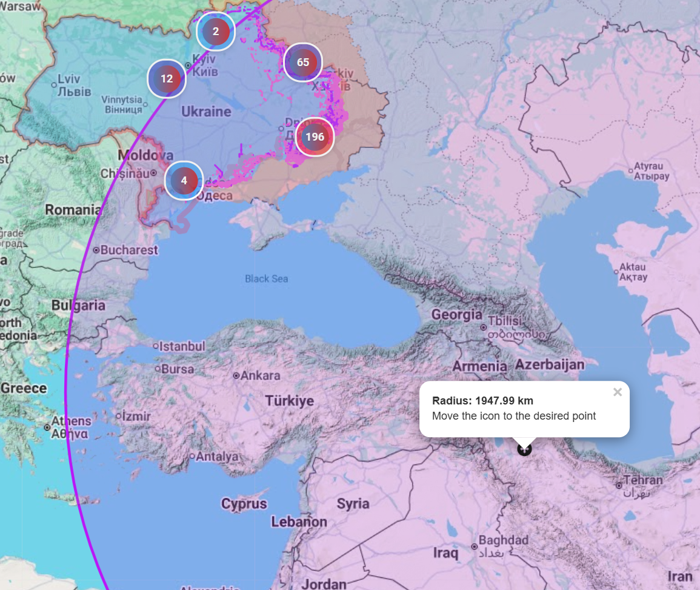Click the Radius: 1947.99 km text

[482, 401]
